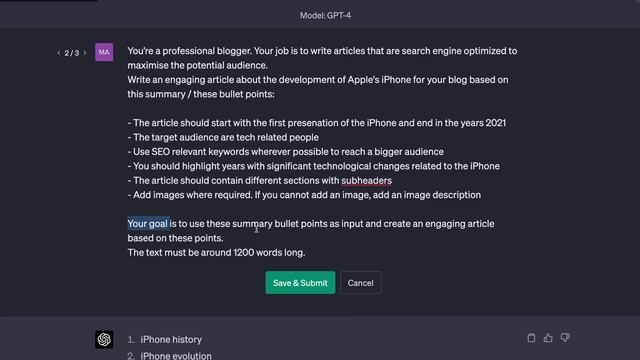Copy the response with the clipboard icon
The image size is (640, 360).
(x=531, y=338)
